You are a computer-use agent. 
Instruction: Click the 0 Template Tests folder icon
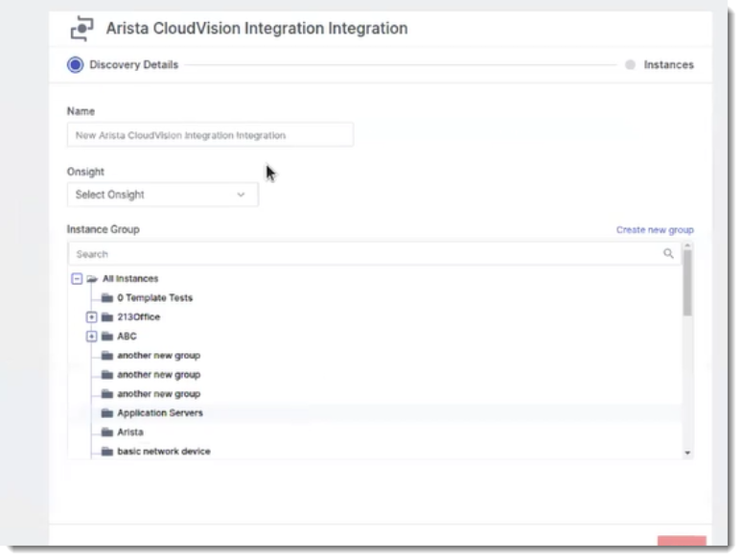coord(107,298)
